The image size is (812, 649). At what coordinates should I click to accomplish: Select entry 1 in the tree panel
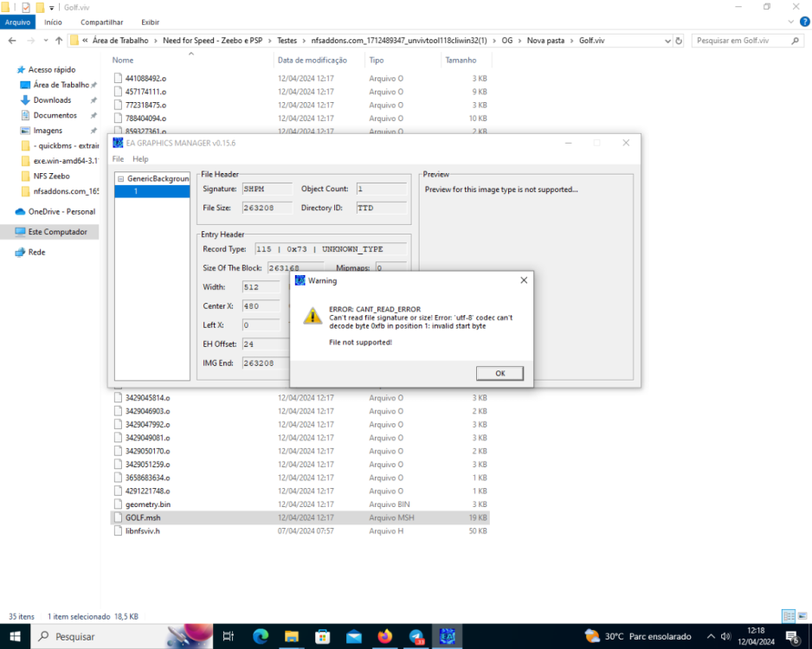tap(136, 191)
